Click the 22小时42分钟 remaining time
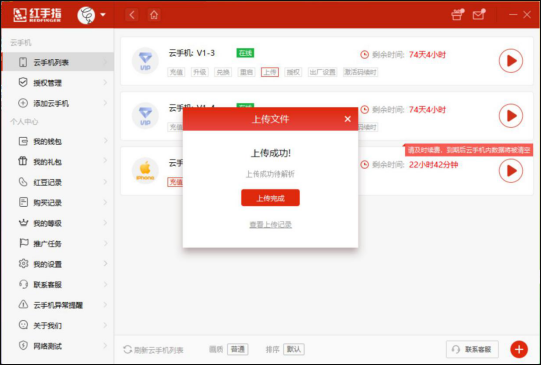The height and width of the screenshot is (365, 541). (x=433, y=165)
